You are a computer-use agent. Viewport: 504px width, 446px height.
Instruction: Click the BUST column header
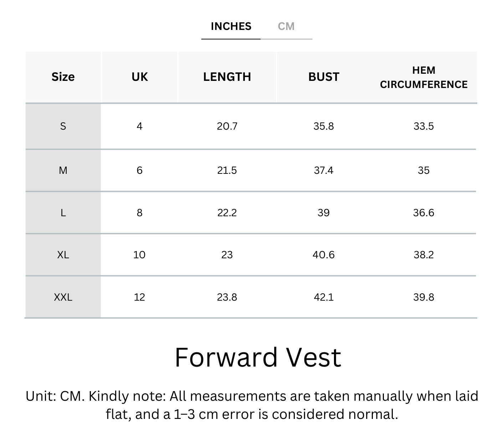click(x=324, y=77)
